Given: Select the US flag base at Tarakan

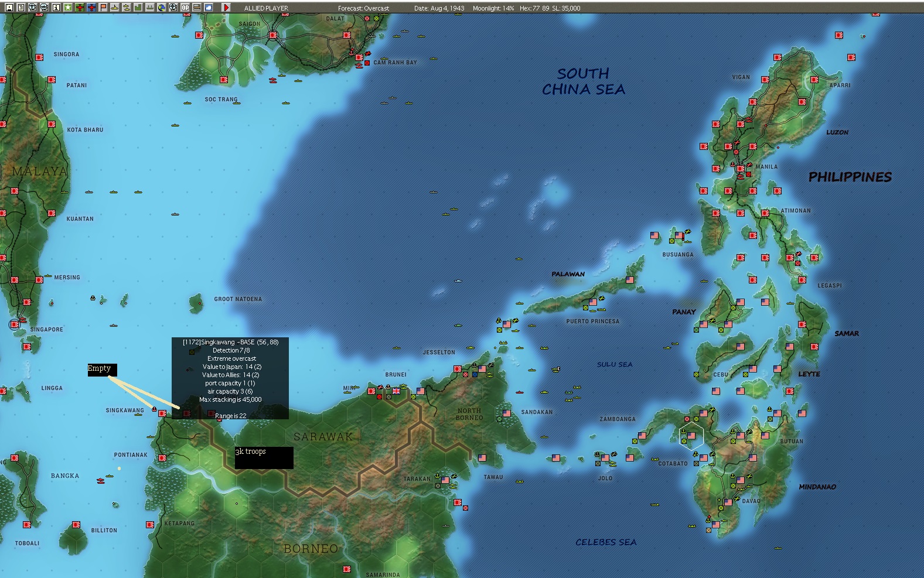Looking at the screenshot, I should click(445, 480).
